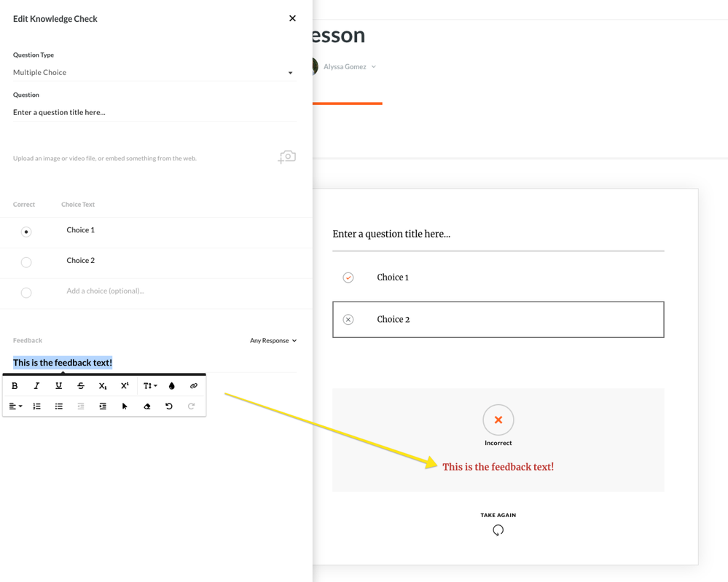The width and height of the screenshot is (728, 582).
Task: Toggle bold formatting in feedback toolbar
Action: [15, 386]
